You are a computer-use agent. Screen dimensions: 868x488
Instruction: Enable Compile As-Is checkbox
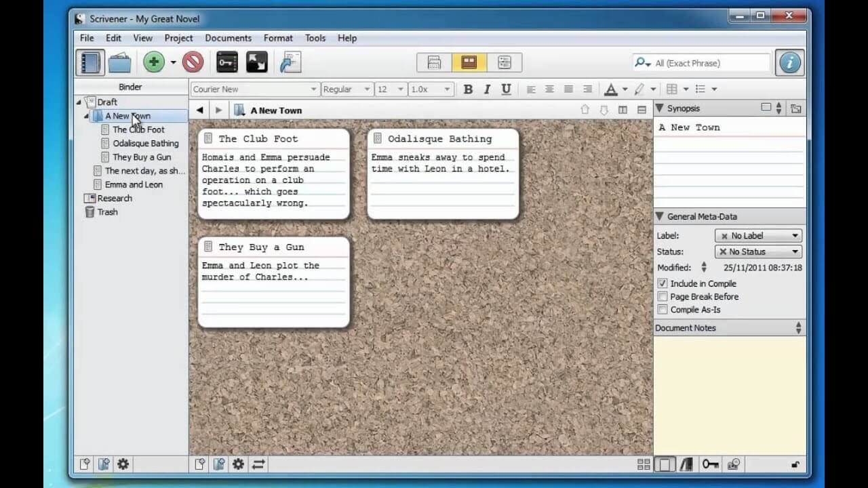tap(663, 309)
